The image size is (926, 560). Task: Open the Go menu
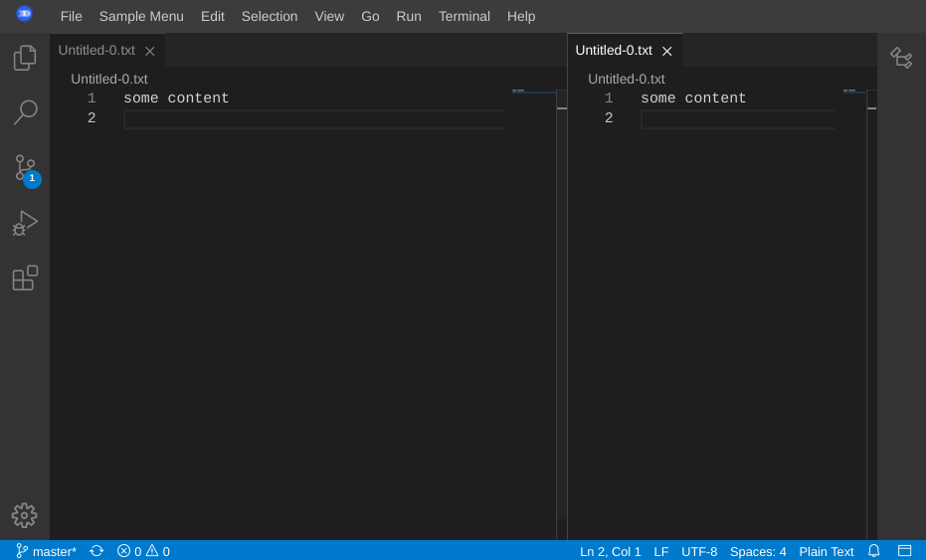click(370, 16)
